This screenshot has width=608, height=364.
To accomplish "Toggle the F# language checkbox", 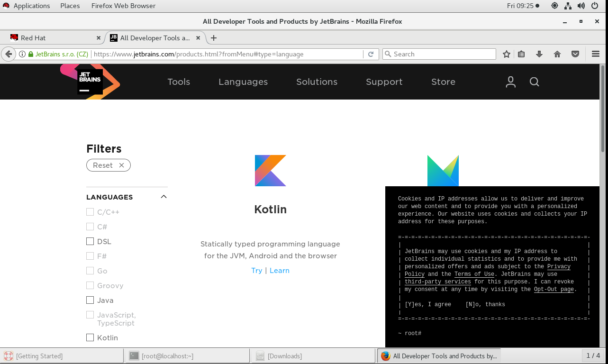I will pyautogui.click(x=90, y=256).
